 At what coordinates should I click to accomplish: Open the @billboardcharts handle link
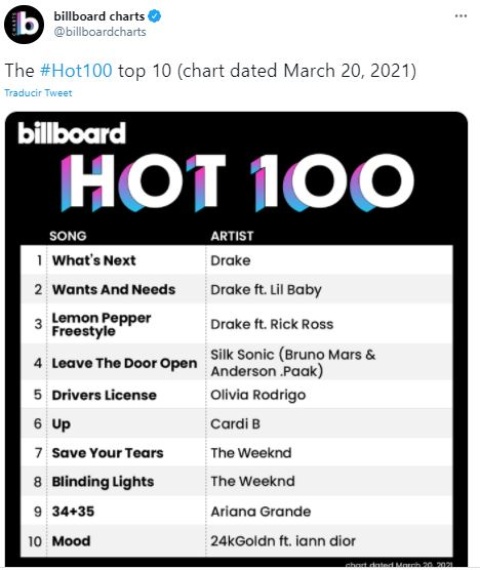100,32
